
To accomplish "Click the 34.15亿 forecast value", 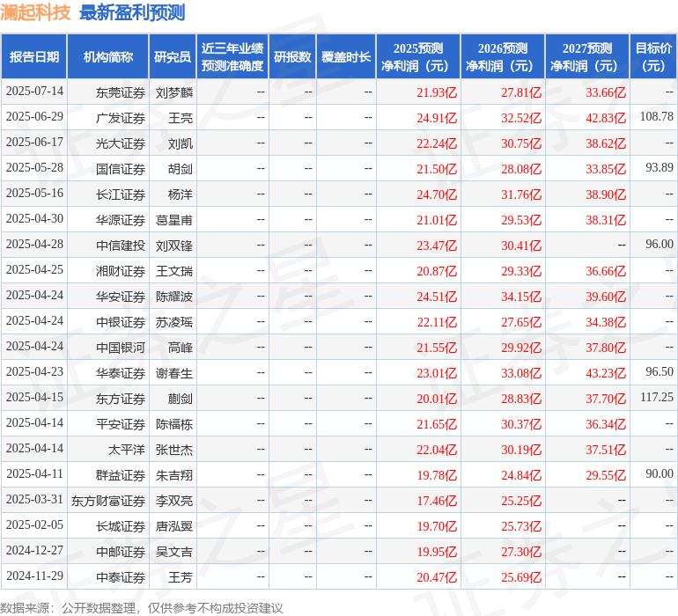I will (x=521, y=297).
